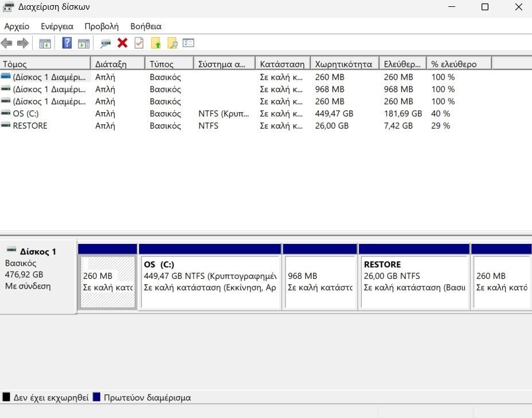The width and height of the screenshot is (532, 418).
Task: Select the 260 MB partition block after RESTORE
Action: click(x=502, y=282)
